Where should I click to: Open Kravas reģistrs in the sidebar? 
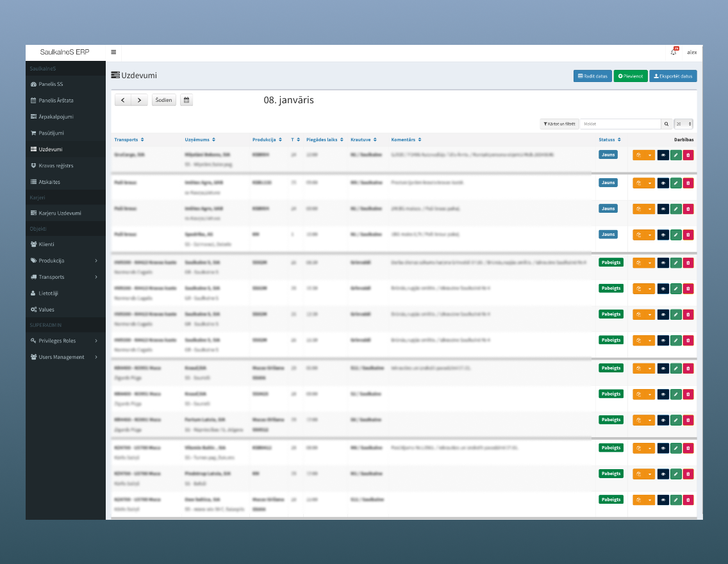[x=56, y=165]
